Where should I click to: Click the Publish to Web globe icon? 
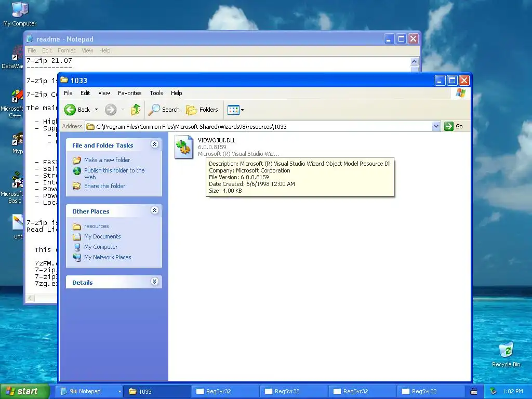[x=77, y=170]
